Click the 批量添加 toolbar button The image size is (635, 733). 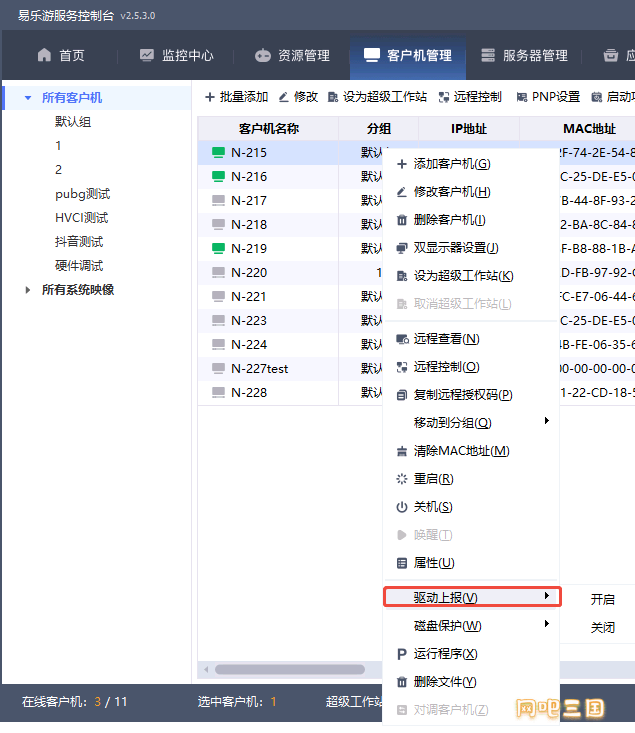click(237, 97)
